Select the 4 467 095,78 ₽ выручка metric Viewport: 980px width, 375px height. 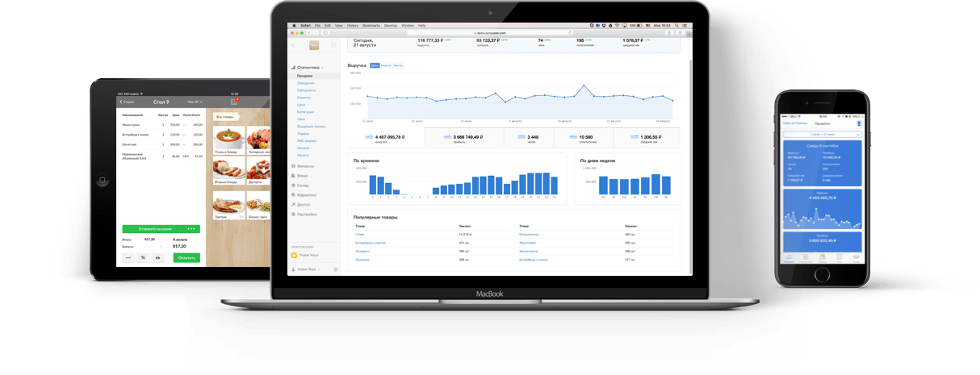[385, 139]
